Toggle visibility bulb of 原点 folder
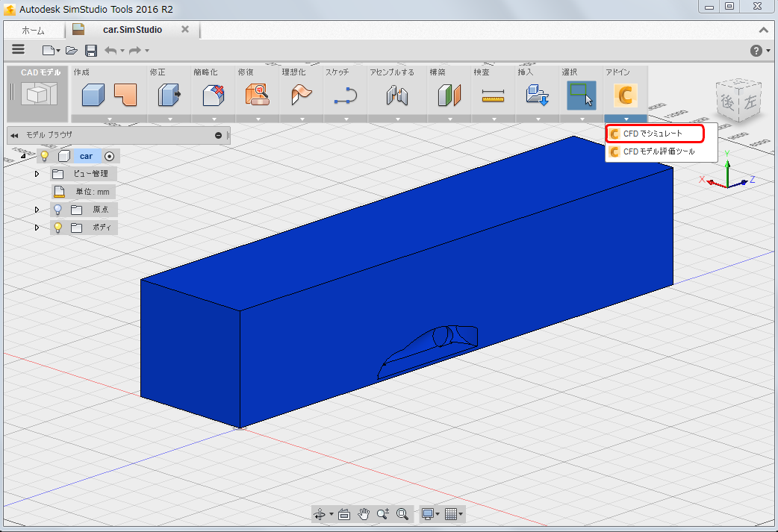 tap(58, 210)
